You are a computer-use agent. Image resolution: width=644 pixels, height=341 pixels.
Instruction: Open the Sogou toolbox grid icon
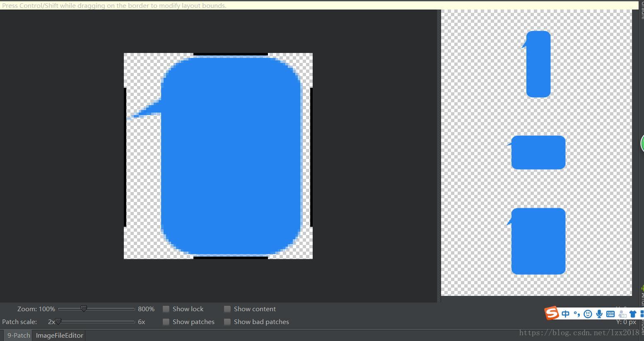click(x=642, y=314)
